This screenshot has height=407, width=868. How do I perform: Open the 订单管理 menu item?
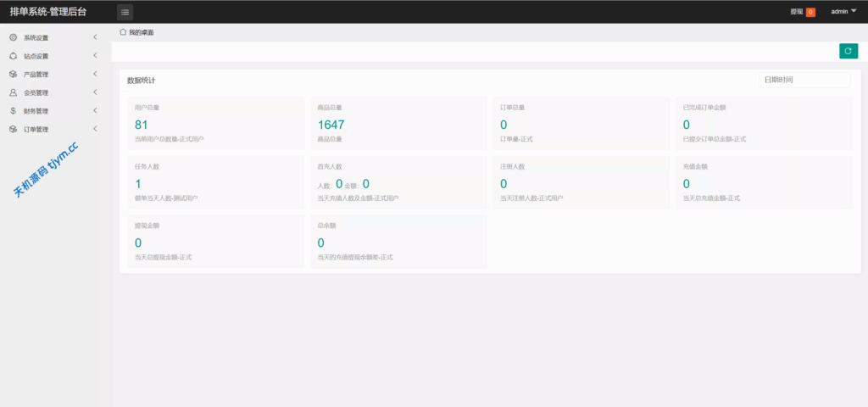click(x=36, y=130)
